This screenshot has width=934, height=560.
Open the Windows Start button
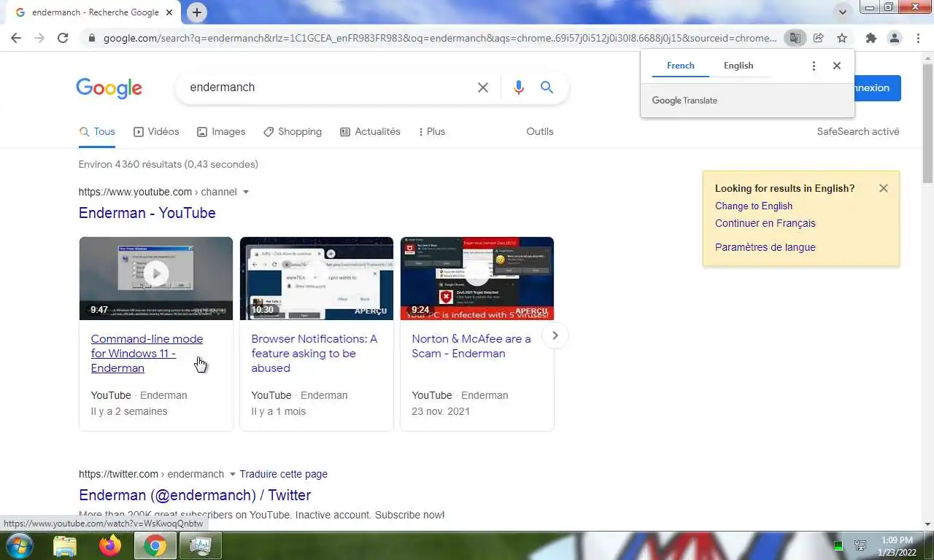pyautogui.click(x=18, y=545)
